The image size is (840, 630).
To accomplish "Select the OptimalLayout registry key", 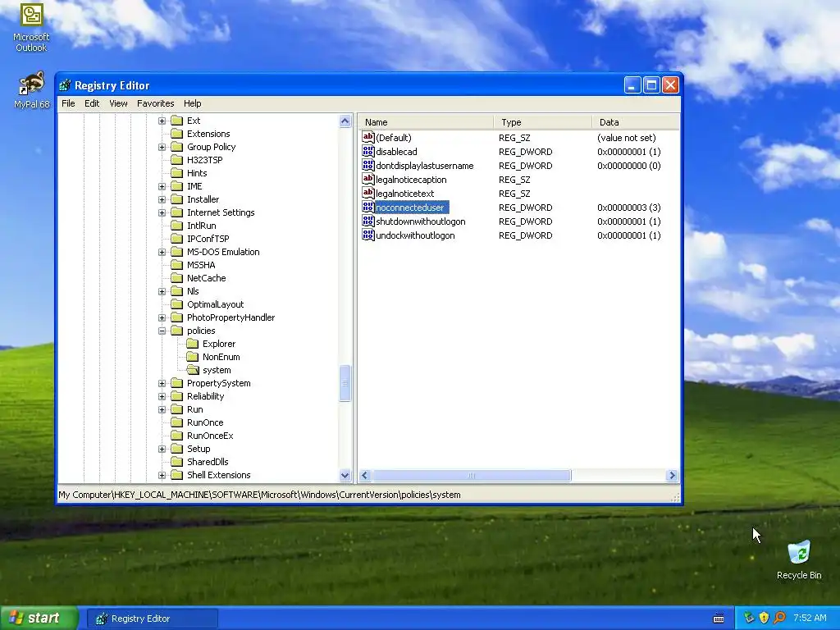I will click(215, 304).
